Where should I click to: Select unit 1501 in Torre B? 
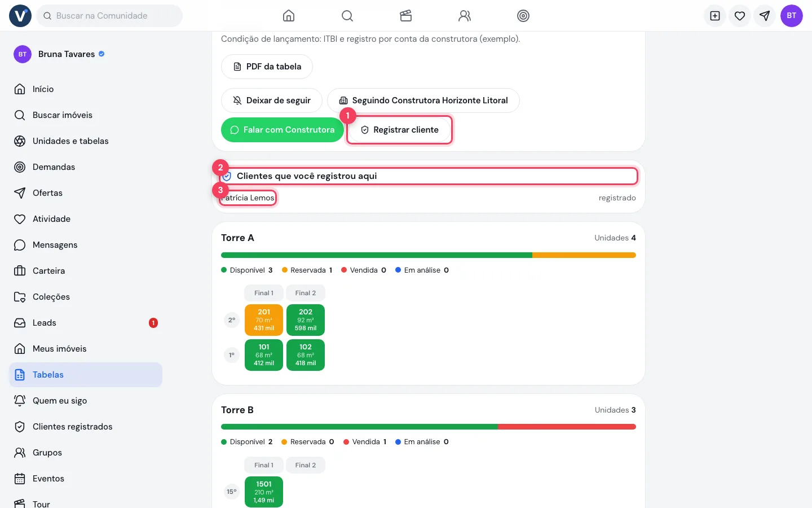[x=264, y=492]
